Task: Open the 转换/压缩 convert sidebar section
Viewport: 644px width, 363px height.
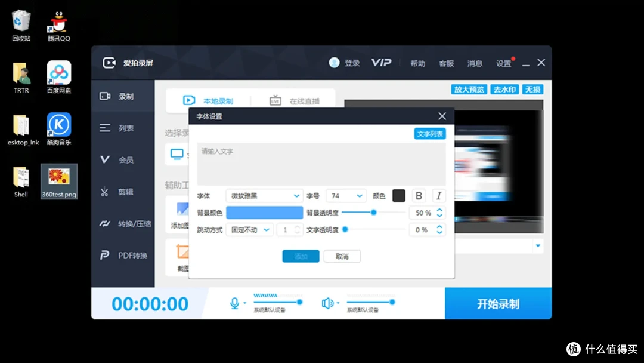Action: click(x=123, y=224)
